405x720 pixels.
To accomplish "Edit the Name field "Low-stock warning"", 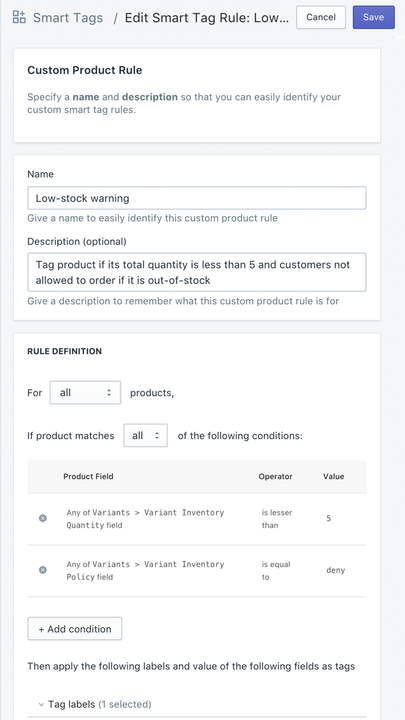I will pos(197,198).
